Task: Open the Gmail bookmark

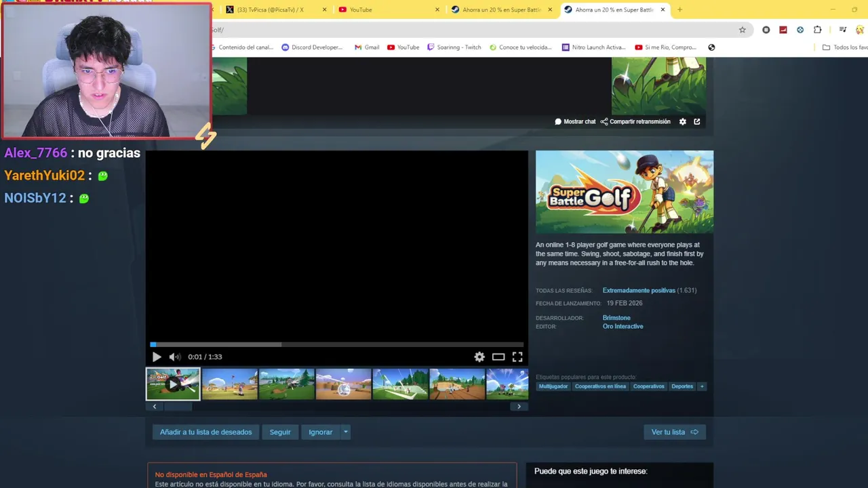Action: [x=367, y=47]
